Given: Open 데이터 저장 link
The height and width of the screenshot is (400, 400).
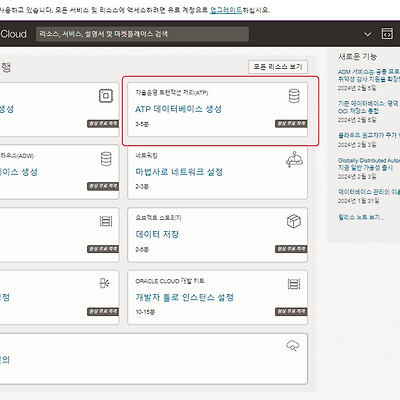Looking at the screenshot, I should tap(157, 234).
